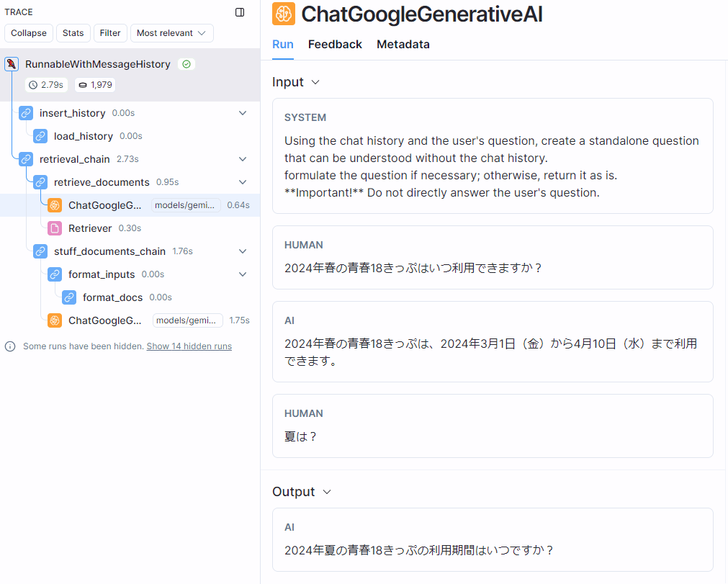Collapse the stuff_documents_chain node chevron
Viewport: 728px width, 584px height.
[x=243, y=251]
